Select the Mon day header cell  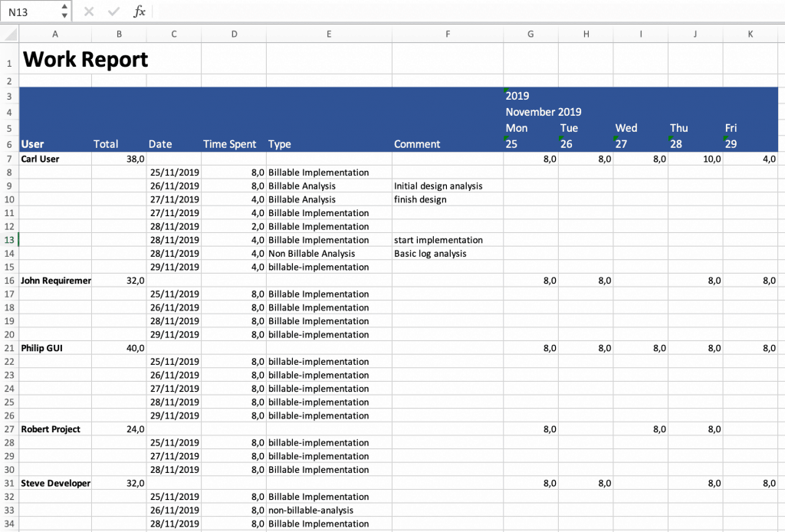530,128
